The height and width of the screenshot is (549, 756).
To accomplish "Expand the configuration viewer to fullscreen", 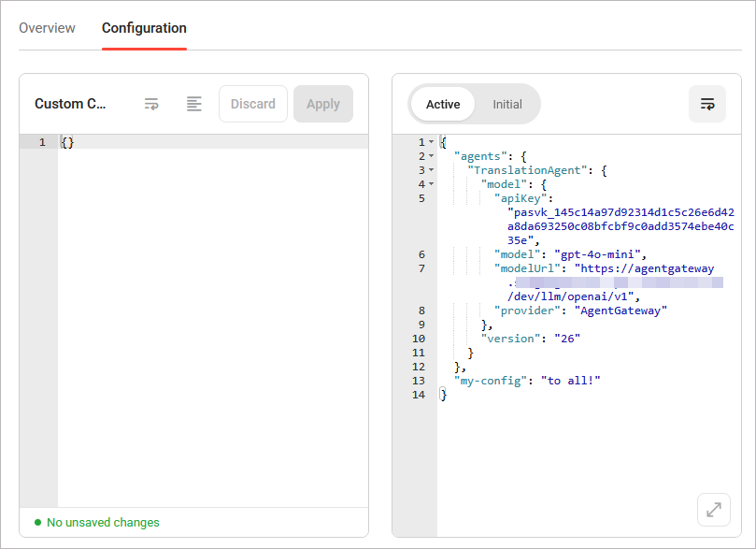I will click(x=714, y=510).
